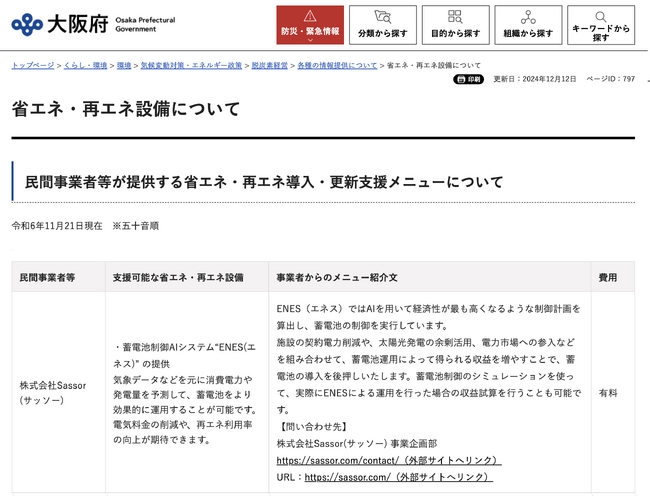Open the sassor.com/contact external link
This screenshot has height=496, width=650.
[x=389, y=460]
